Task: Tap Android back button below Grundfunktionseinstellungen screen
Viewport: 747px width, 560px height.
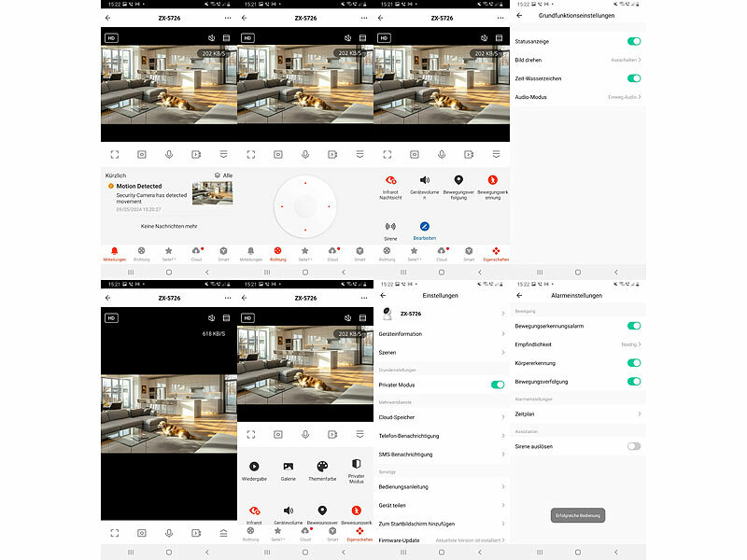Action: point(616,273)
